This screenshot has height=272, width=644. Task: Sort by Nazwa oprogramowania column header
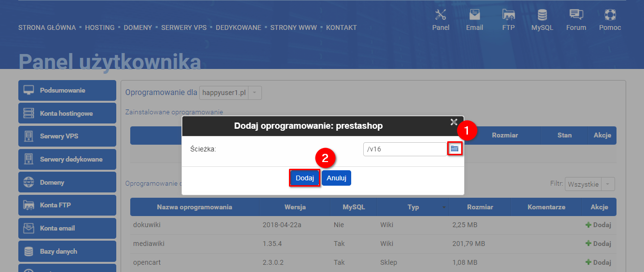(195, 207)
